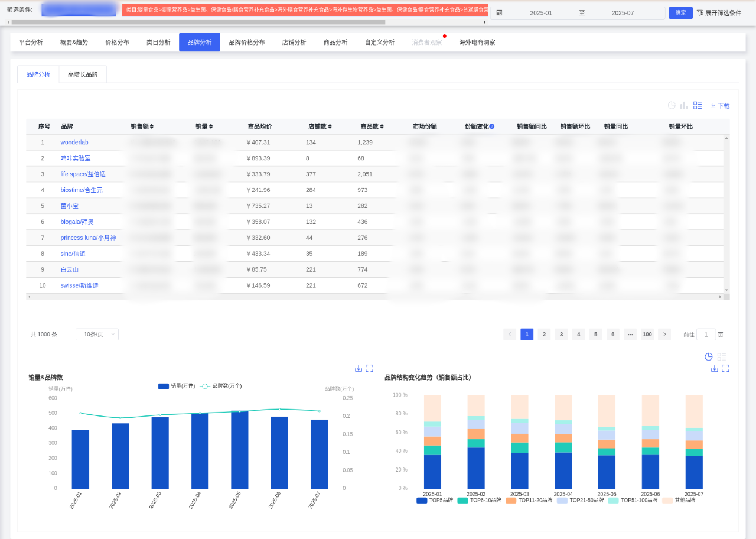The height and width of the screenshot is (539, 756).
Task: Toggle the 其他品牌 legend color swatch
Action: pyautogui.click(x=667, y=500)
